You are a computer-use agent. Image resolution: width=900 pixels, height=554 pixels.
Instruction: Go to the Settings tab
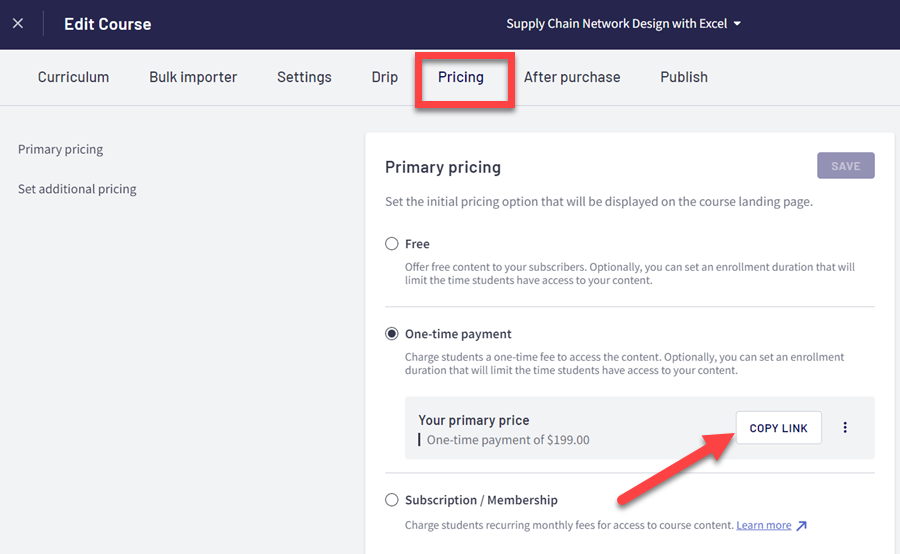pyautogui.click(x=304, y=77)
